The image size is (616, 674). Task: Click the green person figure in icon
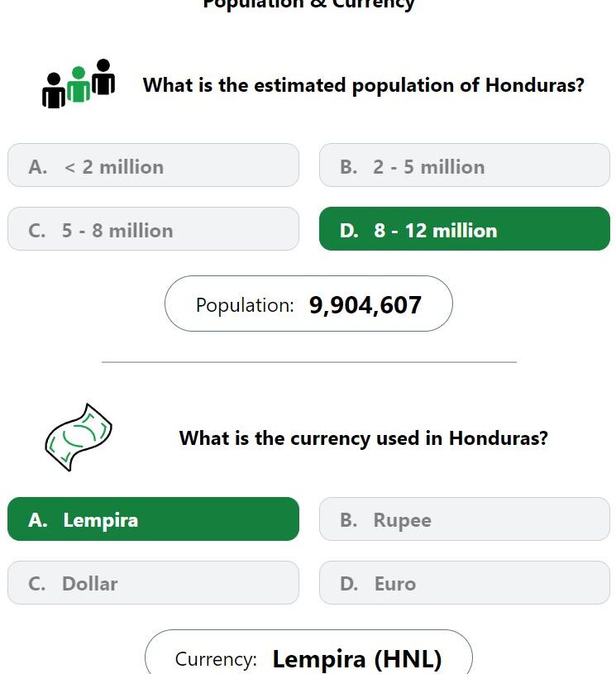click(79, 84)
